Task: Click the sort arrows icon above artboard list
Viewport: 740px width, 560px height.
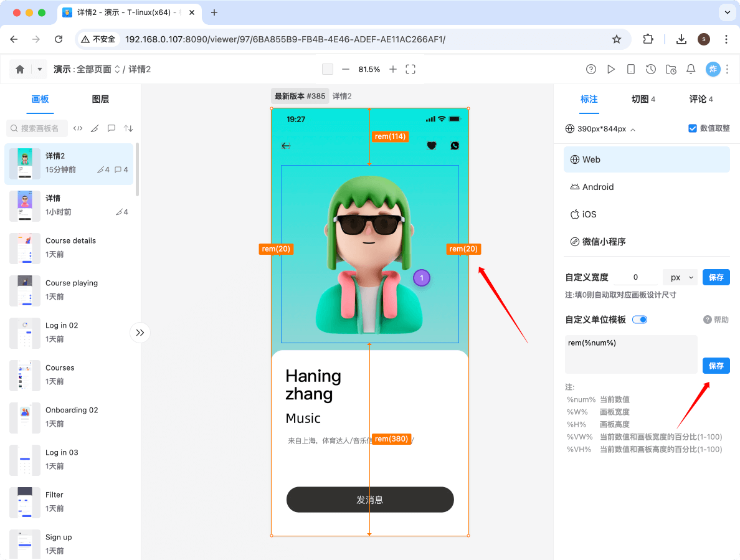Action: (x=128, y=128)
